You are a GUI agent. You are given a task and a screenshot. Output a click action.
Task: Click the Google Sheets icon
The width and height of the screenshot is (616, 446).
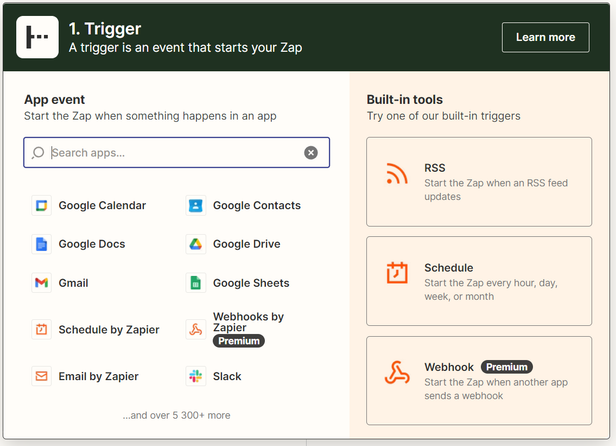(x=196, y=283)
